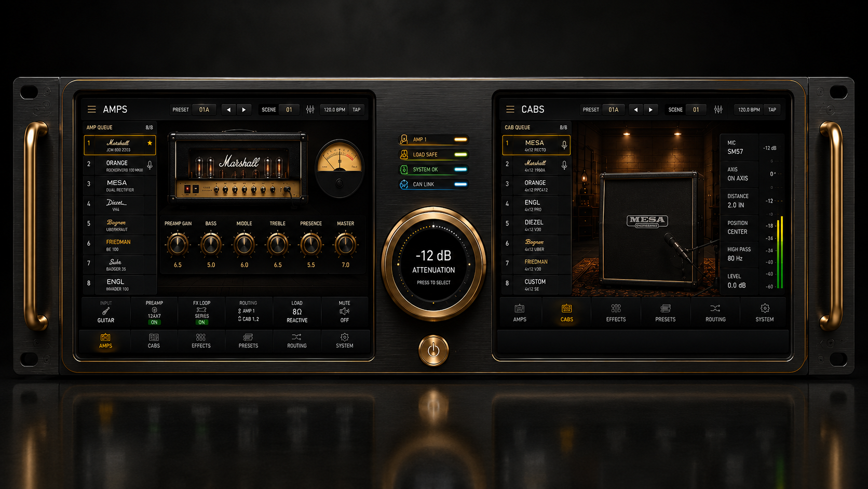Switch to EFFECTS tab in AMPS panel
Screen dimensions: 868x489
pyautogui.click(x=201, y=341)
